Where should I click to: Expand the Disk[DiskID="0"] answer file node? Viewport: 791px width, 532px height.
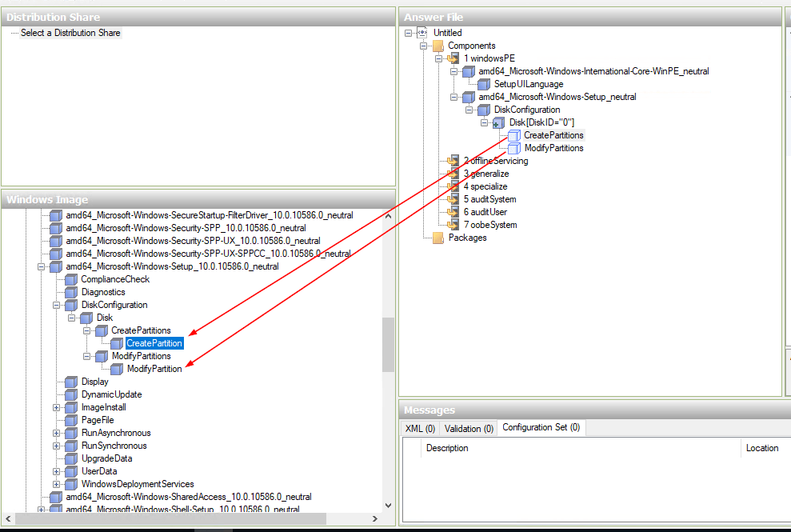(485, 122)
